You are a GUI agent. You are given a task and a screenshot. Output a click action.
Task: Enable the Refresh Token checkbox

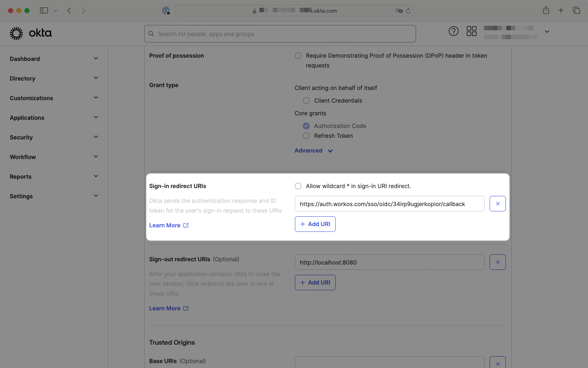[x=306, y=135]
